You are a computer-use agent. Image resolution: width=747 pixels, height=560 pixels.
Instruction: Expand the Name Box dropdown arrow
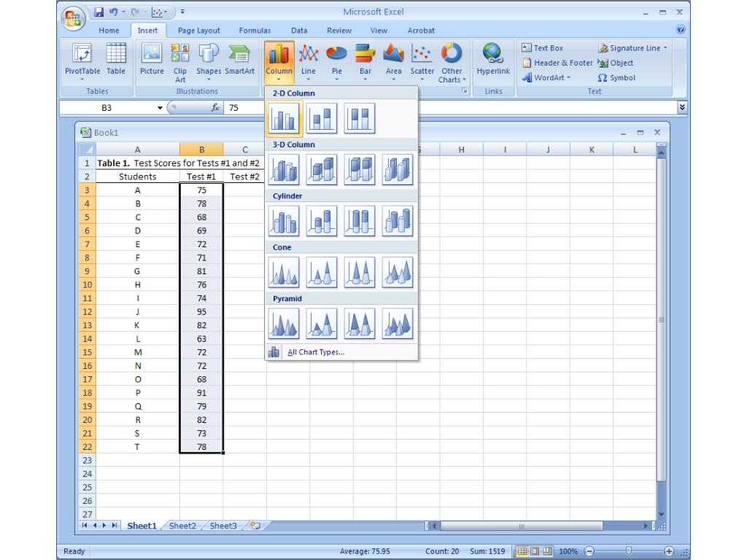point(160,108)
